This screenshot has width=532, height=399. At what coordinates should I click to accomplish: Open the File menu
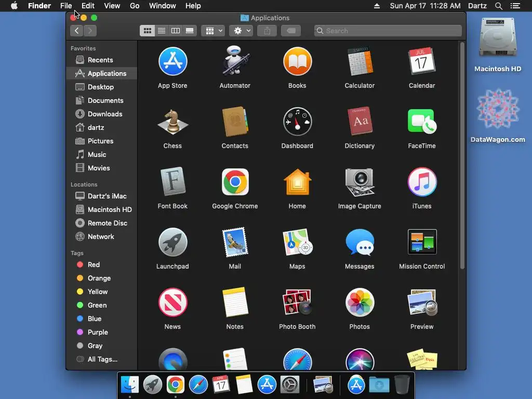point(66,6)
